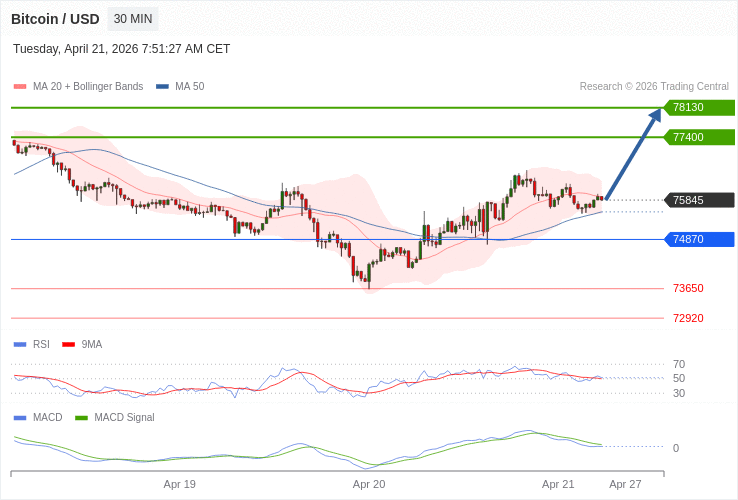Image resolution: width=738 pixels, height=500 pixels.
Task: Click the Research © 2026 Trading Central credit
Action: [654, 86]
